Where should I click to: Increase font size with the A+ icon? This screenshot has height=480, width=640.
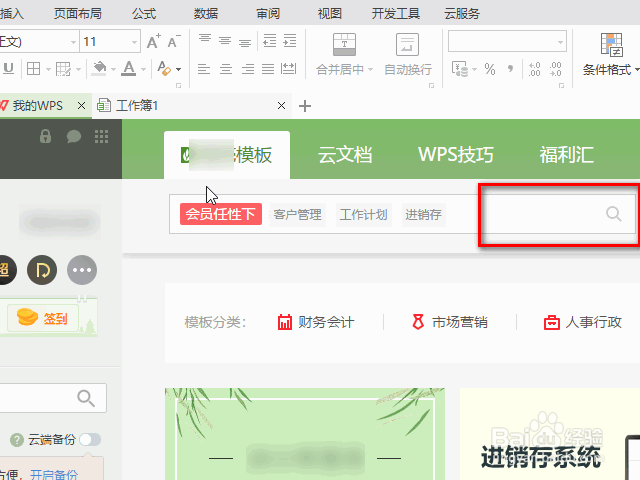click(153, 41)
